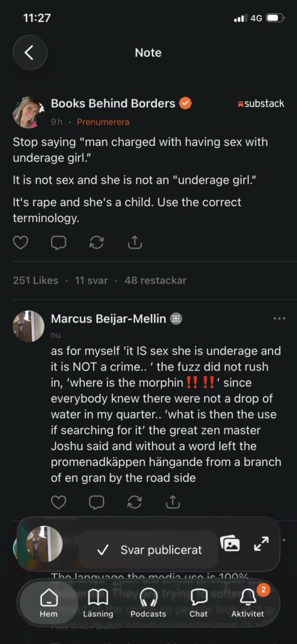297x644 pixels.
Task: Restack the Books Behind Borders note
Action: coord(97,243)
